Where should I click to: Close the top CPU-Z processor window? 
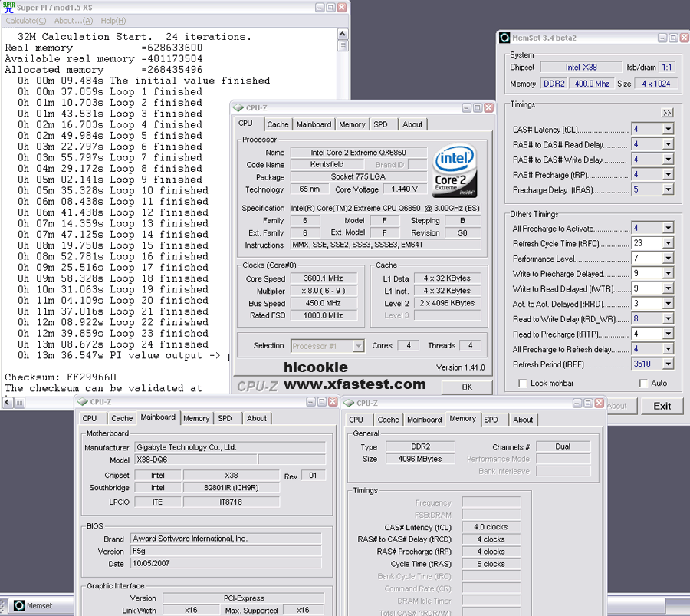click(x=488, y=107)
